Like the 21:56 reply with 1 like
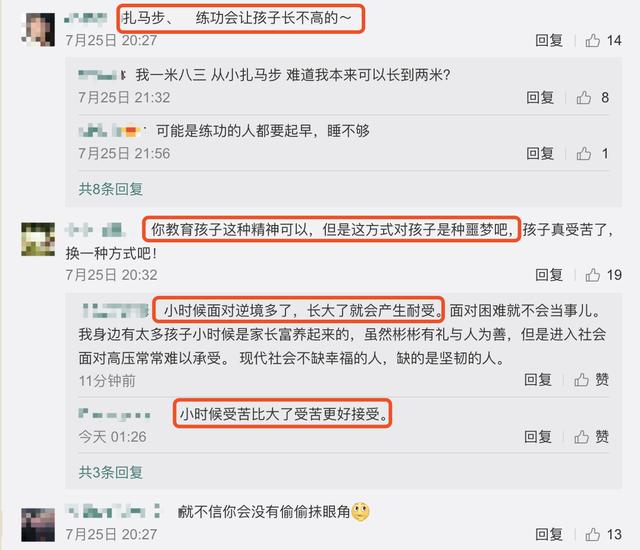The width and height of the screenshot is (640, 550). [x=584, y=153]
